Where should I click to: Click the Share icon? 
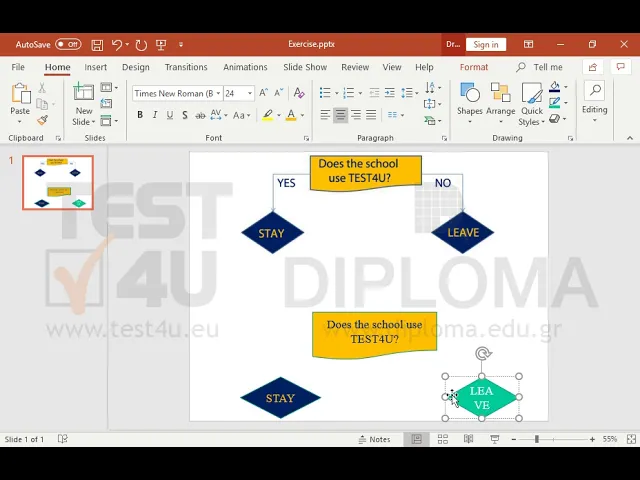[x=593, y=67]
